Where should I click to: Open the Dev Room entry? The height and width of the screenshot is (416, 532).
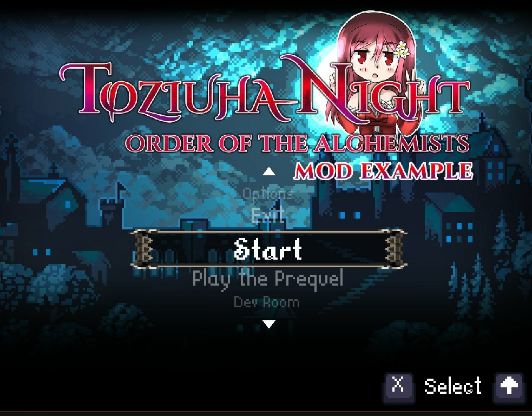(x=267, y=302)
